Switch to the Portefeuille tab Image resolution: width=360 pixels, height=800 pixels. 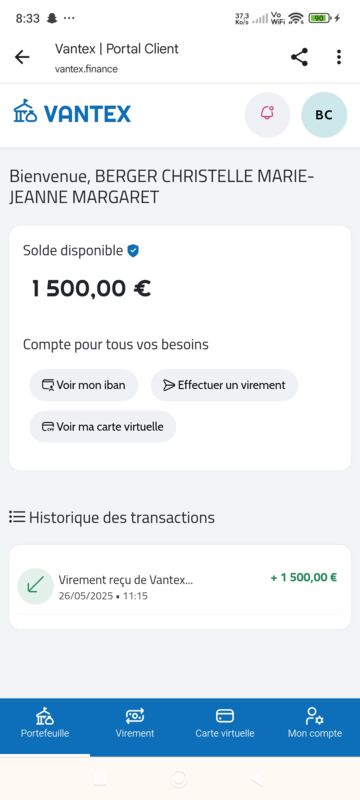click(45, 724)
